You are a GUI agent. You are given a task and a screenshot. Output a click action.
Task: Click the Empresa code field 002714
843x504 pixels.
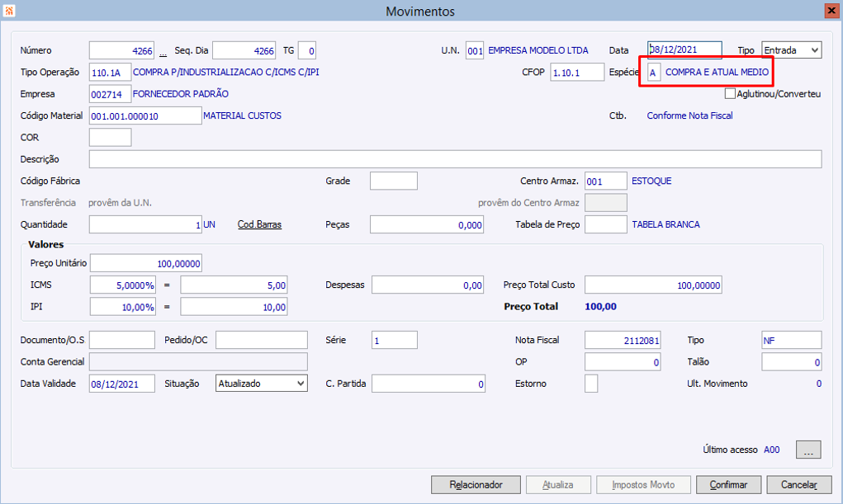coord(110,94)
